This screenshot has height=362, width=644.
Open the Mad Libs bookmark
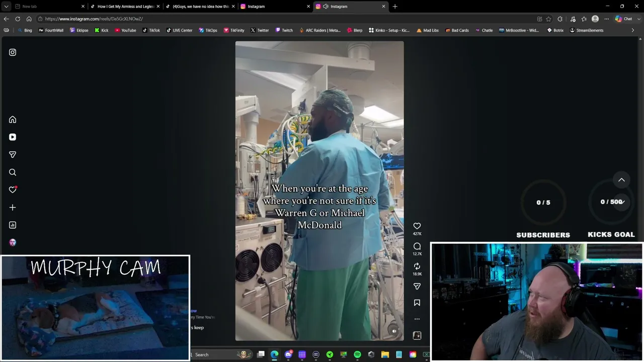[x=427, y=30]
